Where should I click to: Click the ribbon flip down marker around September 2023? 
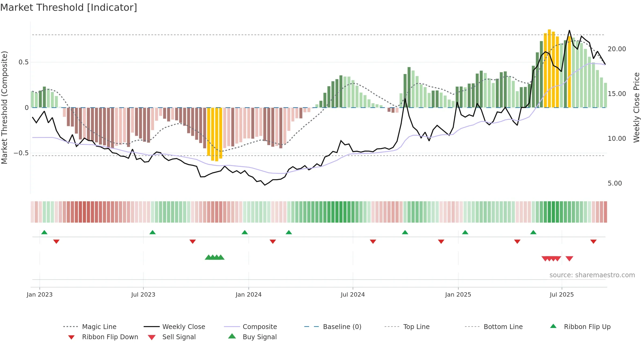click(x=193, y=242)
